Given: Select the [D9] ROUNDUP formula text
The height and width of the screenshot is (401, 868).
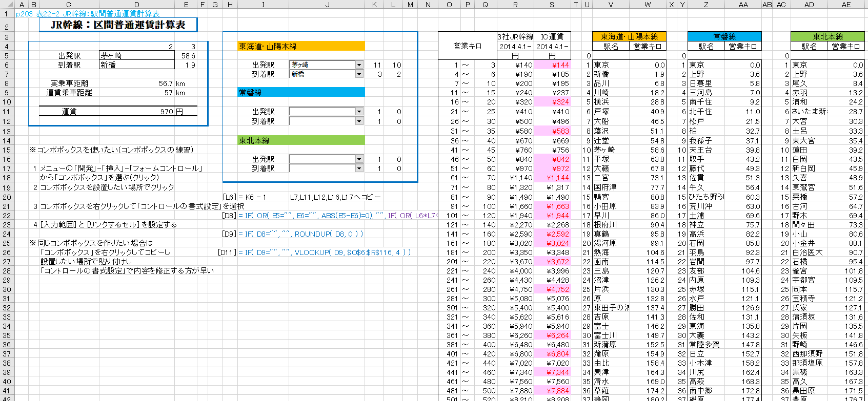Looking at the screenshot, I should coord(293,234).
